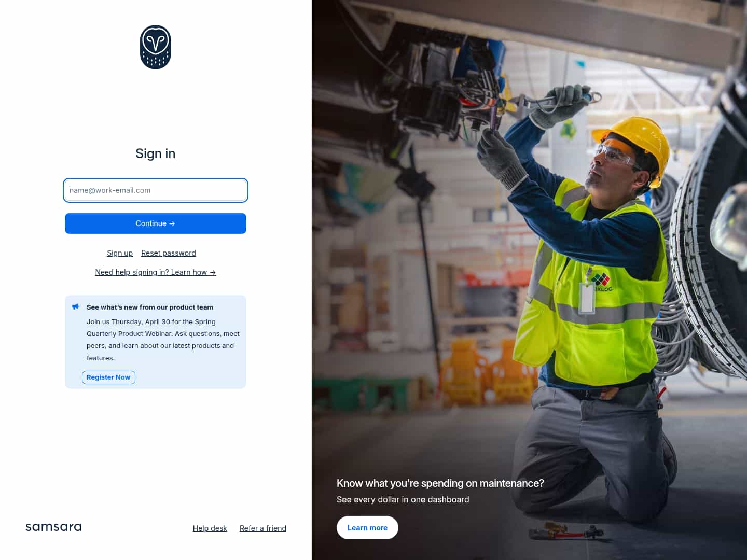Image resolution: width=747 pixels, height=560 pixels.
Task: Click the Samsara owl logo
Action: [x=155, y=47]
